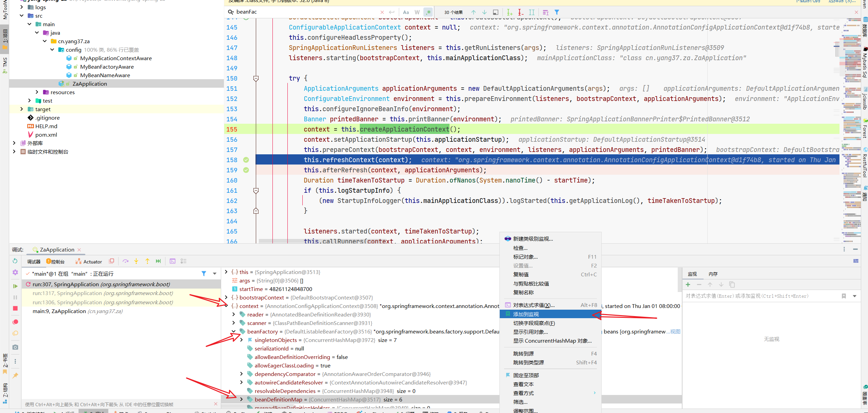Step into the method
Viewport: 868px width, 413px height.
pos(136,261)
